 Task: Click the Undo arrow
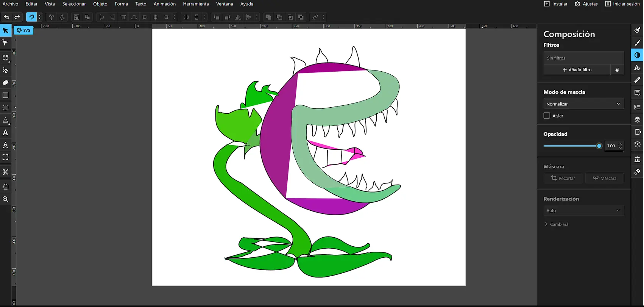6,17
